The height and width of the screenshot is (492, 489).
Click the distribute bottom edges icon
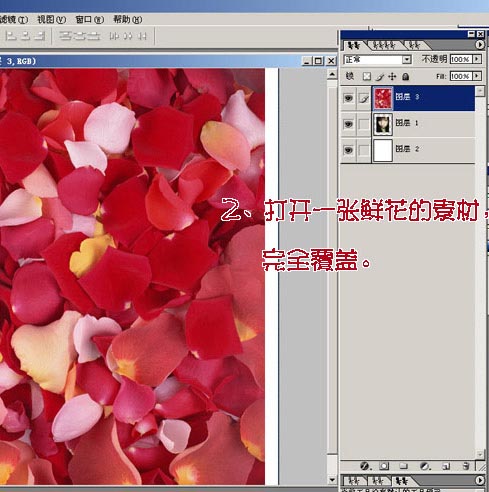coord(94,36)
